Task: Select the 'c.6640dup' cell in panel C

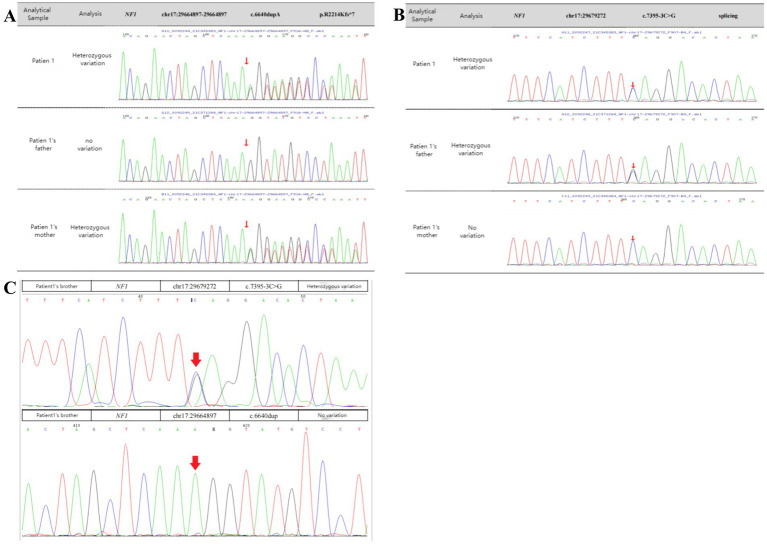Action: 264,415
